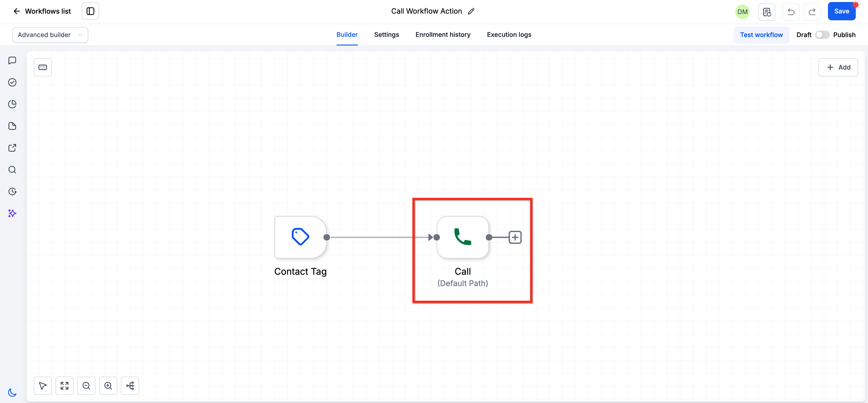
Task: Save the workflow
Action: (x=841, y=11)
